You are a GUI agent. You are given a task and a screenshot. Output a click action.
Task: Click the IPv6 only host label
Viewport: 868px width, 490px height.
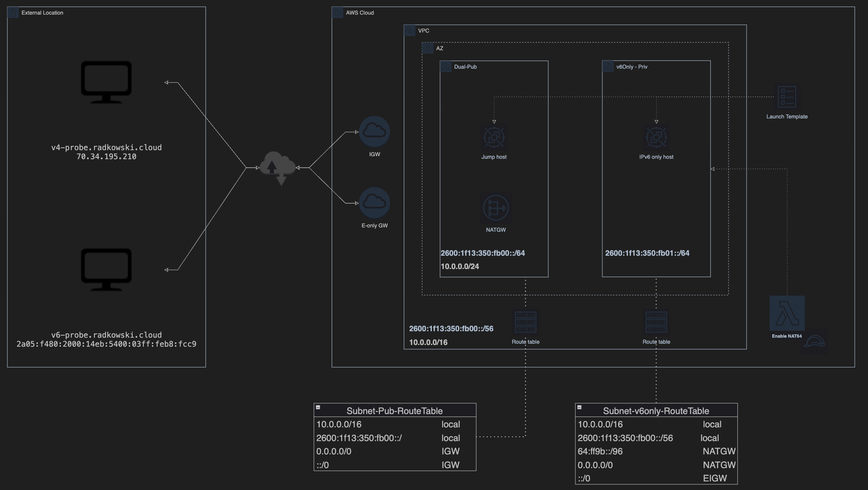coord(656,157)
